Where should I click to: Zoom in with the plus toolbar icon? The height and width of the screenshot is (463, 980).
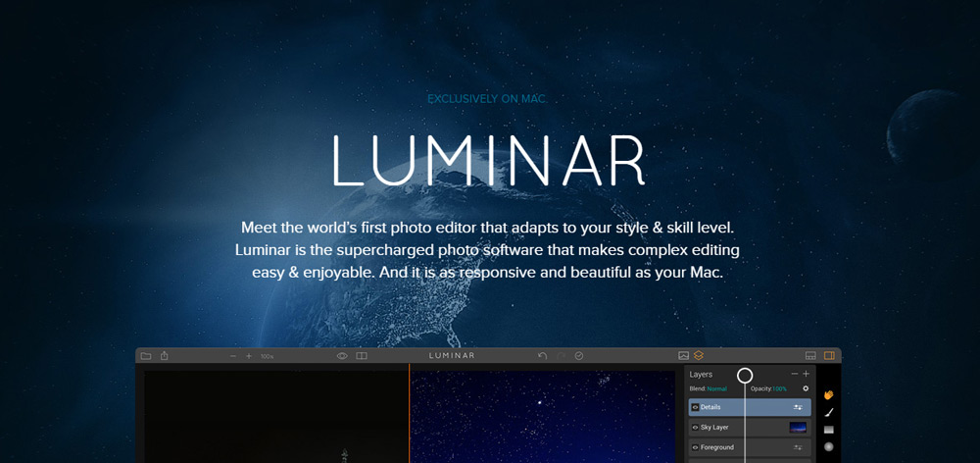click(249, 356)
